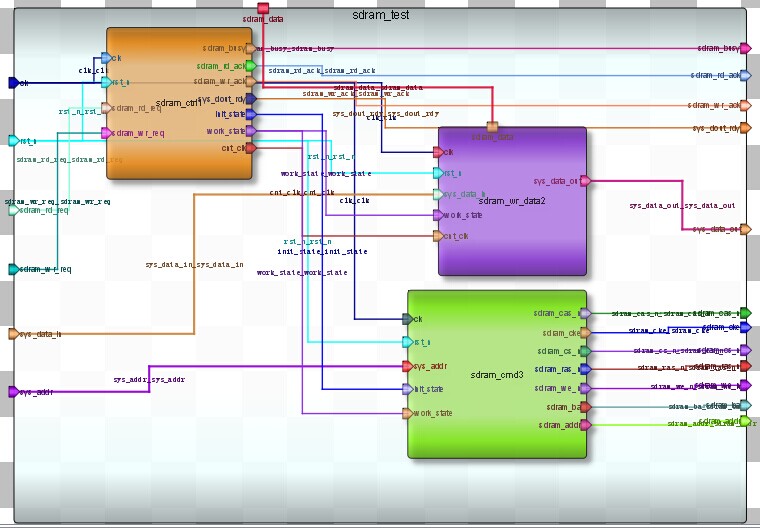
Task: Select the top-level sdram_addr output port
Action: 745,421
